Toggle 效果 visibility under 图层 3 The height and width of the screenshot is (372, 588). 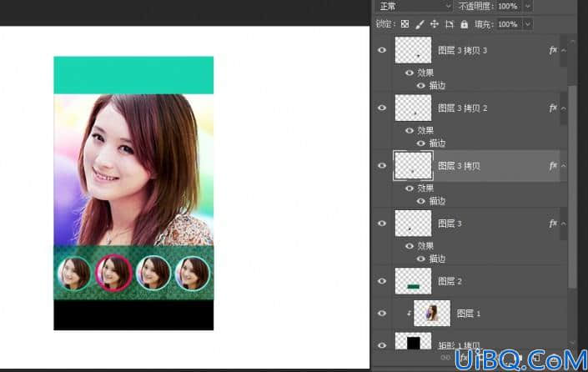click(x=410, y=246)
